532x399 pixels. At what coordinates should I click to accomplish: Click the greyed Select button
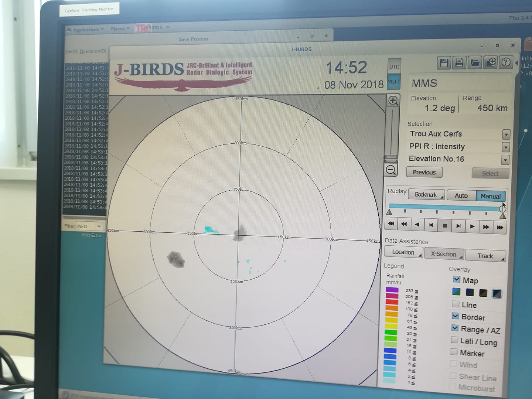[x=490, y=173]
